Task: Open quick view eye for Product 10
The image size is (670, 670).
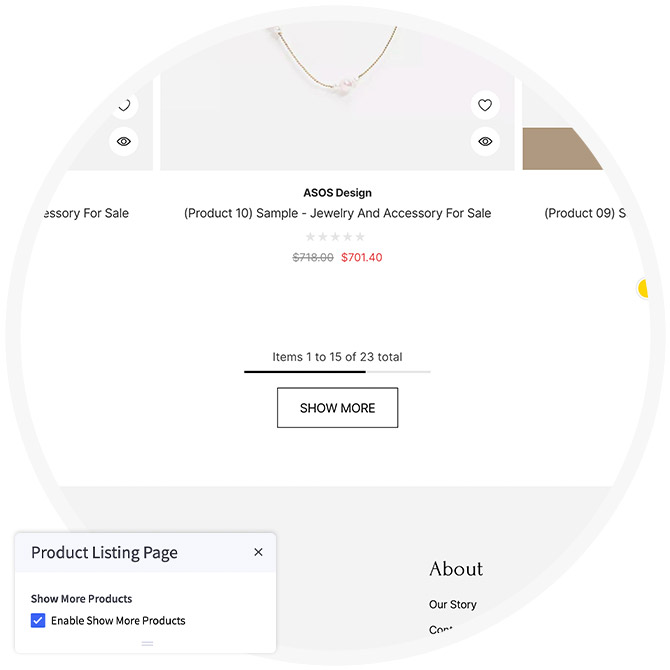Action: click(485, 142)
